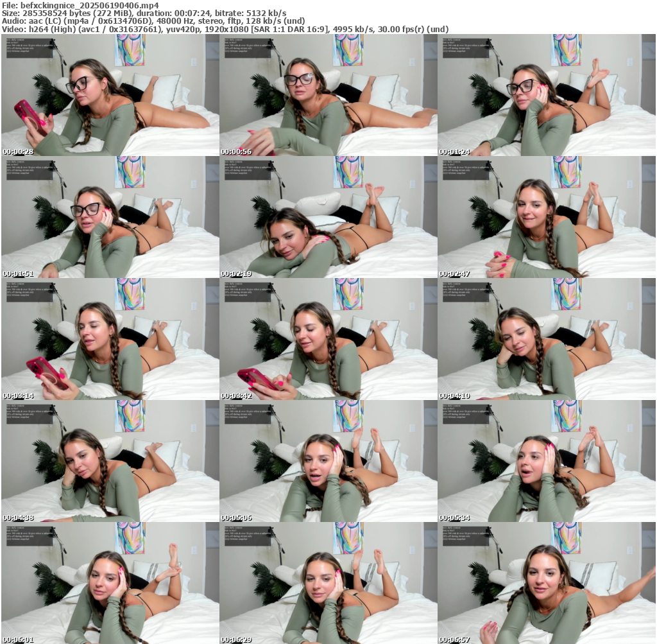Click the thumbnail marked 00:01:24
657x644 pixels.
pos(547,95)
